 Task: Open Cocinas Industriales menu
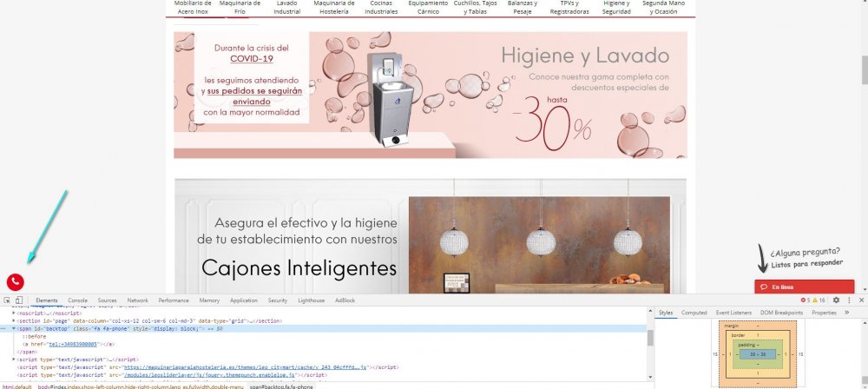point(381,7)
